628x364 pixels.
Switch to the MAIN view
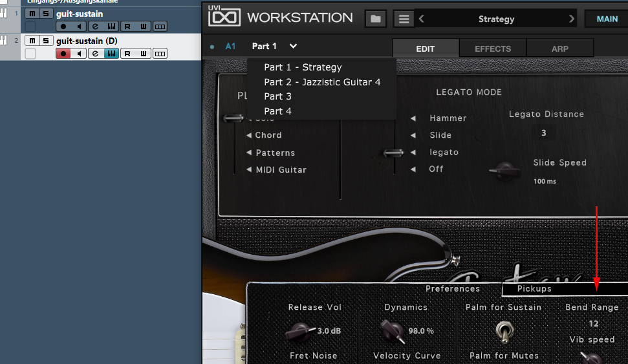pos(607,19)
